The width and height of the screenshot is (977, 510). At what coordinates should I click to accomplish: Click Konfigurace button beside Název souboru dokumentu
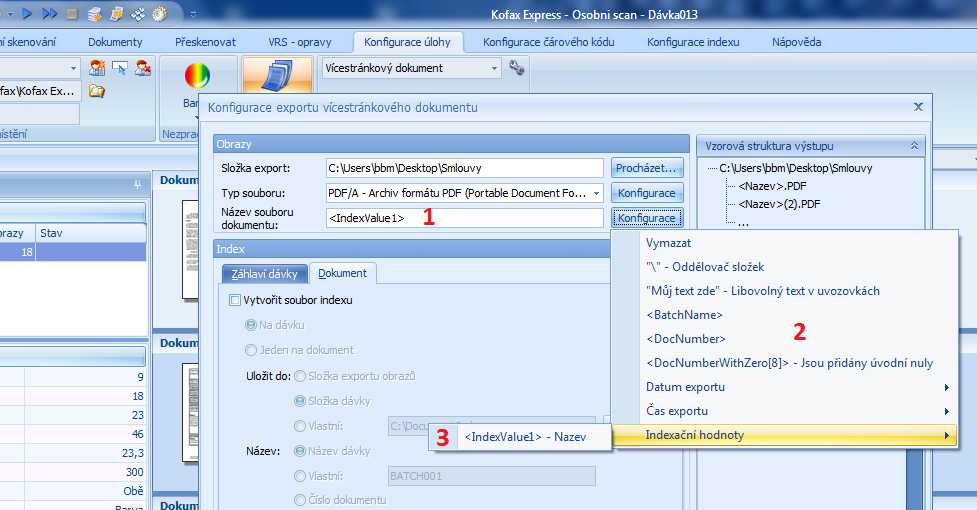point(647,218)
